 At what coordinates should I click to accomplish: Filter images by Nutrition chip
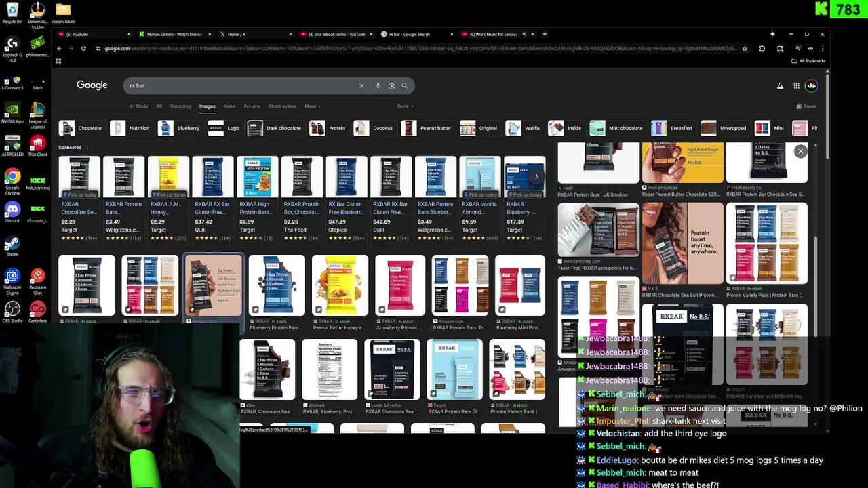[x=131, y=128]
